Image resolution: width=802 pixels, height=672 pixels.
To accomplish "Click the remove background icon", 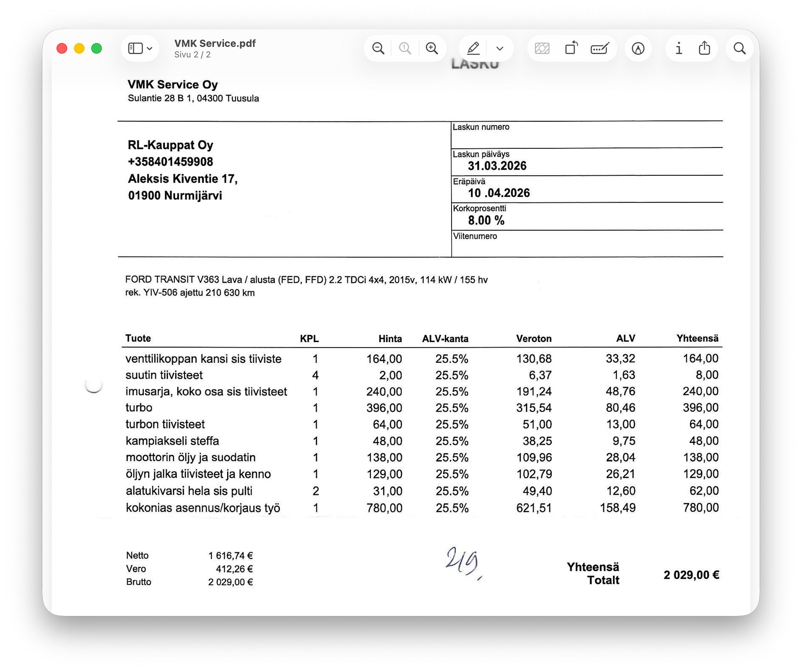I will [542, 49].
